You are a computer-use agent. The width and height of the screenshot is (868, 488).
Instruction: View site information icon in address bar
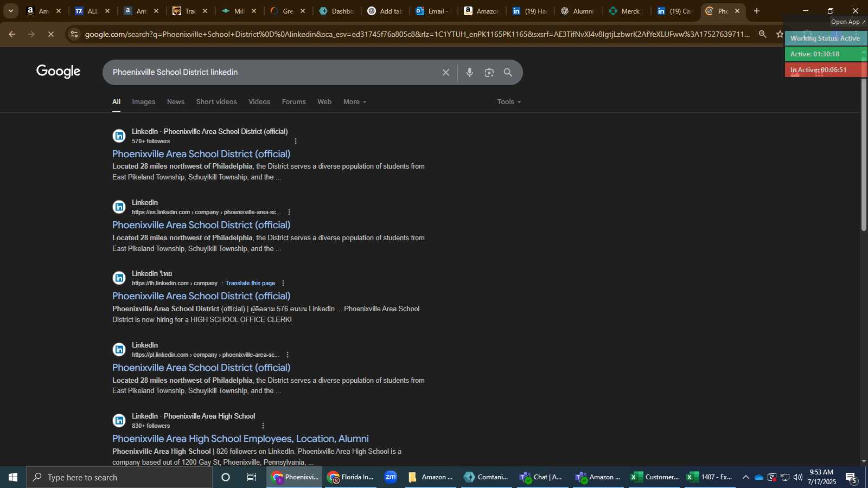pos(74,34)
